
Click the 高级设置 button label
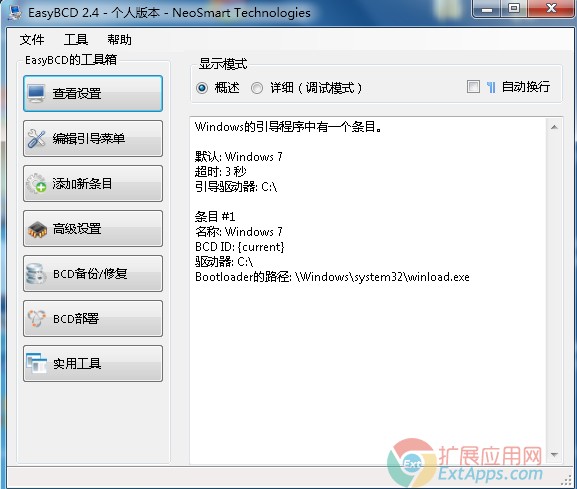pyautogui.click(x=77, y=229)
